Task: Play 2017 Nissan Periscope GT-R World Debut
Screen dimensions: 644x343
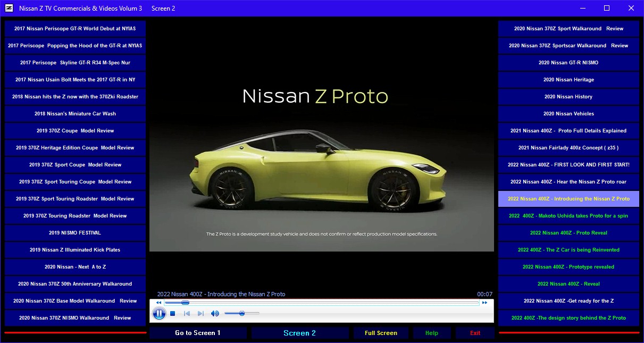Action: (75, 29)
